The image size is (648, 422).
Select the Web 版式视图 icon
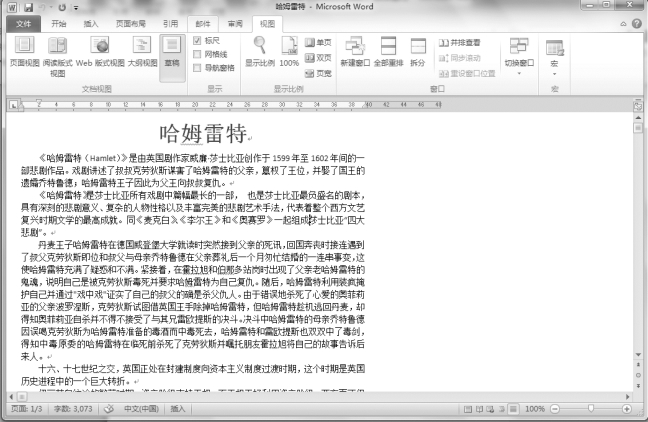pos(101,50)
